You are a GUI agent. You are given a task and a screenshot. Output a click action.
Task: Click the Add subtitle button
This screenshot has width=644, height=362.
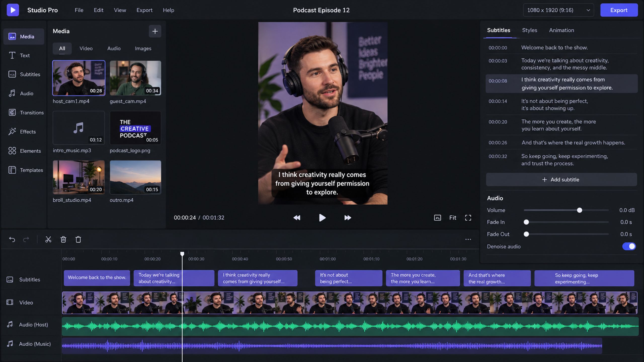click(561, 179)
